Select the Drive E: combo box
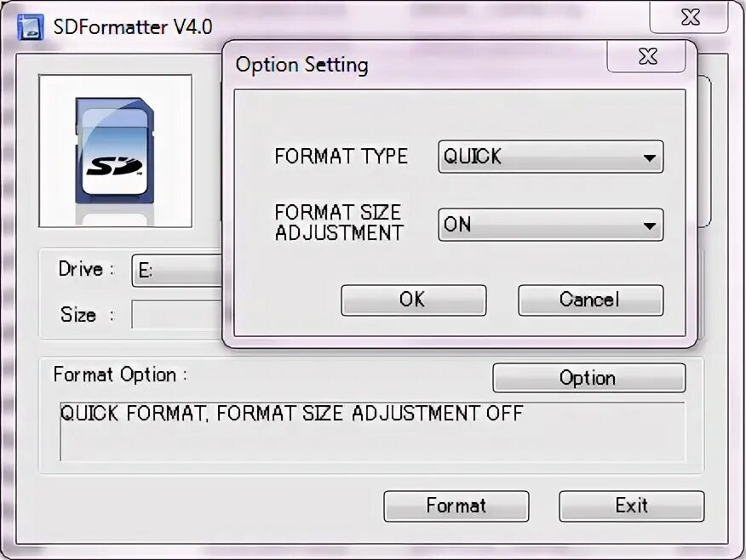Screen dimensions: 746x560 pos(177,270)
